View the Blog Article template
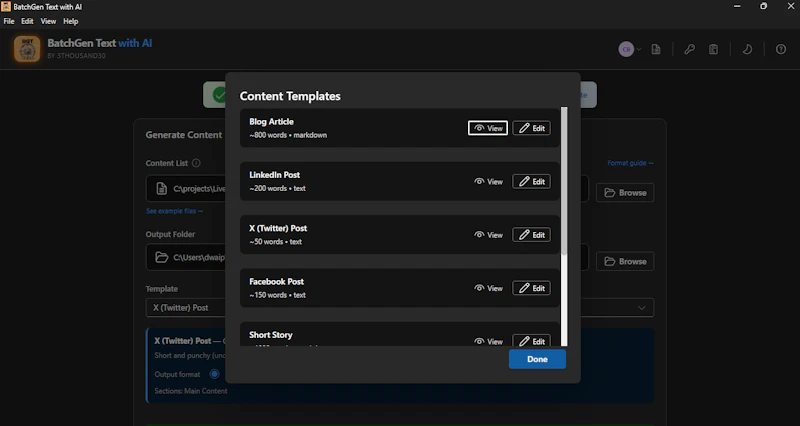 tap(488, 128)
